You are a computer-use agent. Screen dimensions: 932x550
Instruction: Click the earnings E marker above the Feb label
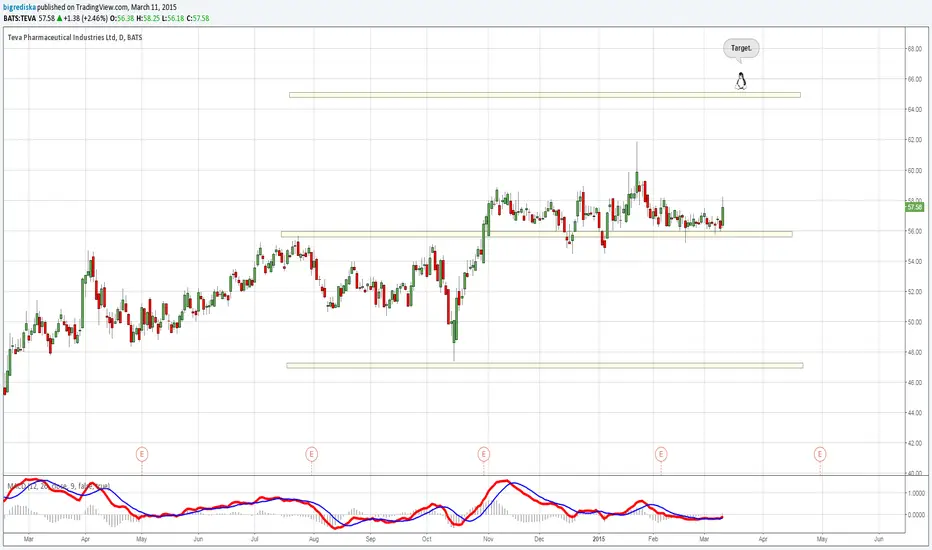tap(661, 454)
